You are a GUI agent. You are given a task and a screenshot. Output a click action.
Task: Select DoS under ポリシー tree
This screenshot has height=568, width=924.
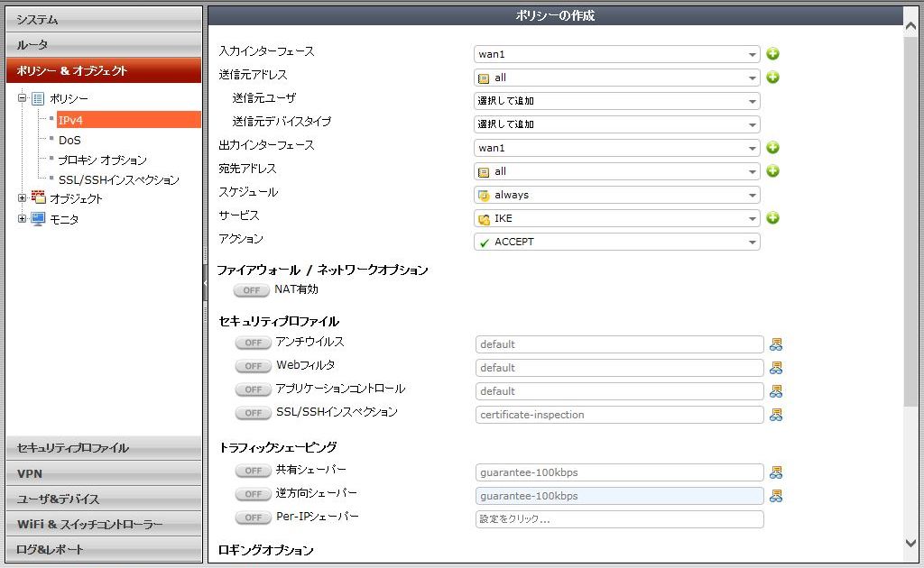(69, 140)
